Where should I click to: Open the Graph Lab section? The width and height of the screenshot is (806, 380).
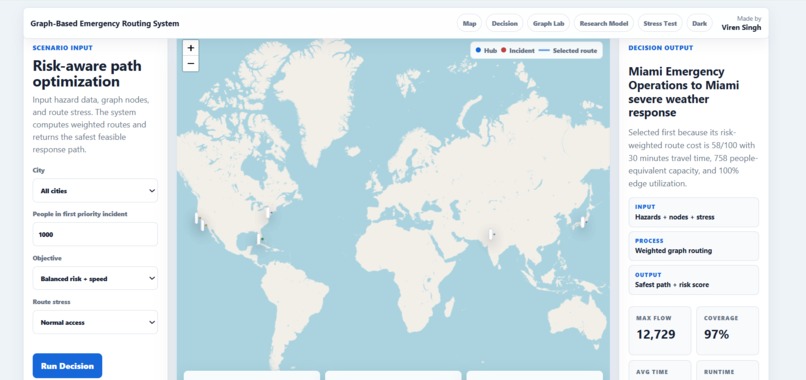tap(548, 24)
